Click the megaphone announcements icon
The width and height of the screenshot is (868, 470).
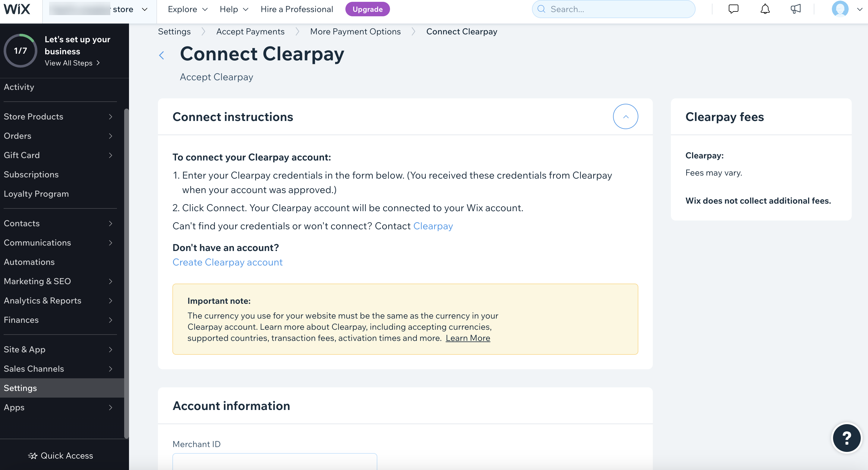pyautogui.click(x=795, y=9)
